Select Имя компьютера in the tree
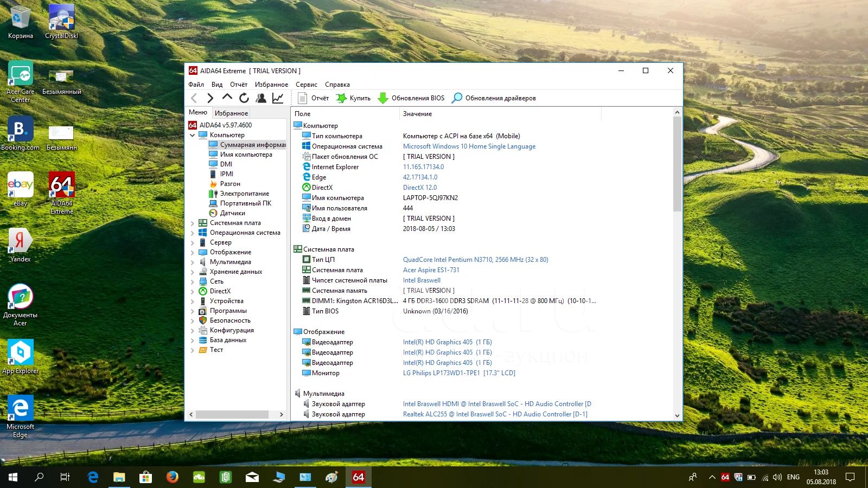868x488 pixels. (246, 155)
